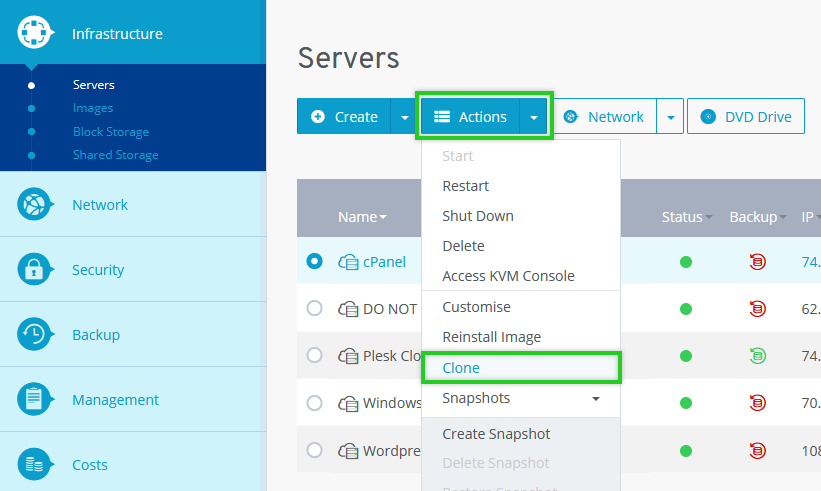
Task: Expand the Snapshots submenu
Action: tap(596, 399)
